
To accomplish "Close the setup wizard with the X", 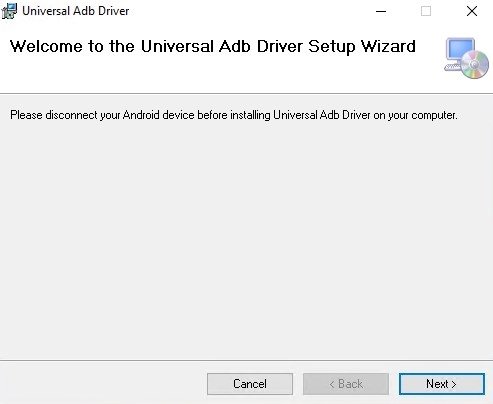I will (x=472, y=11).
